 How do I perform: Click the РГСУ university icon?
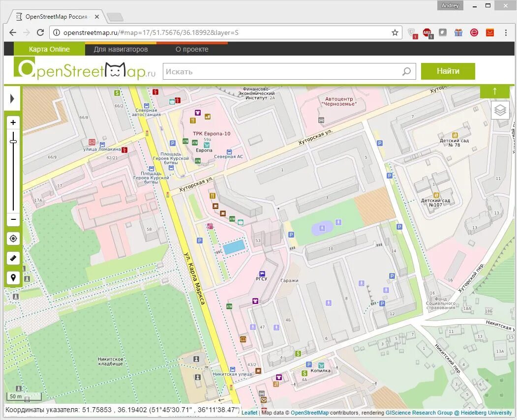coord(262,273)
